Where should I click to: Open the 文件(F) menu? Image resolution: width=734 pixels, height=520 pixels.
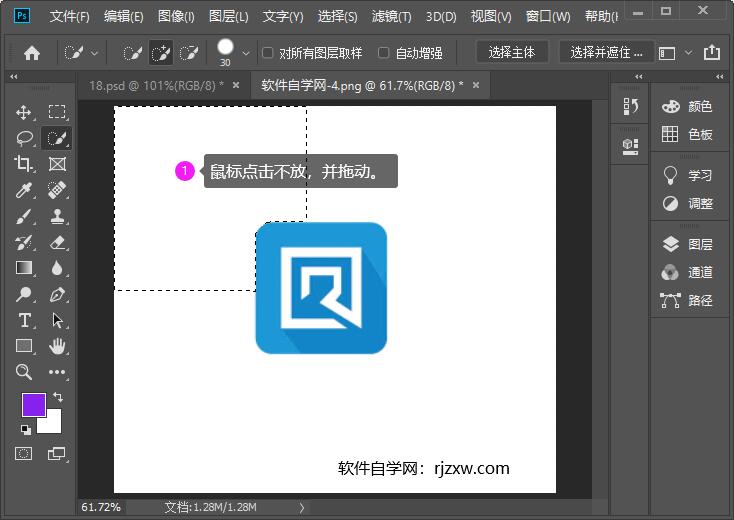(69, 17)
